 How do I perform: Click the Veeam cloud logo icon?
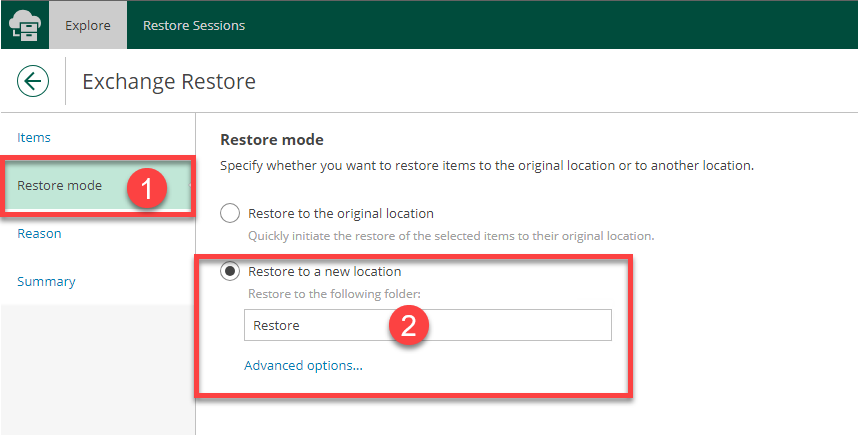[x=24, y=25]
